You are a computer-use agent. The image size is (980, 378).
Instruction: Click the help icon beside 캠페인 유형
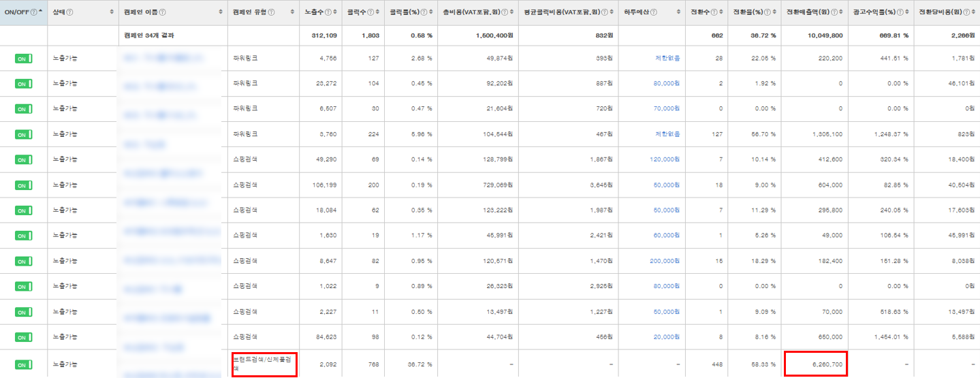coord(272,12)
